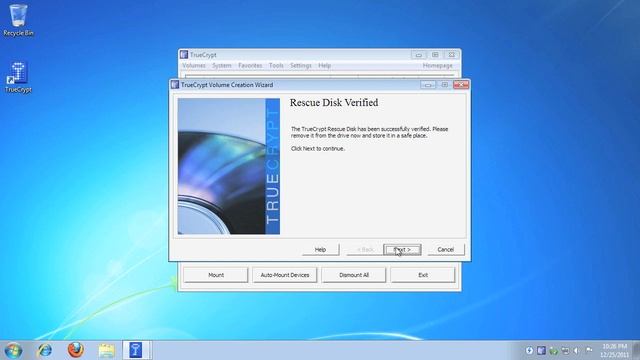Open the Volumes menu in TrueCrypt

194,65
